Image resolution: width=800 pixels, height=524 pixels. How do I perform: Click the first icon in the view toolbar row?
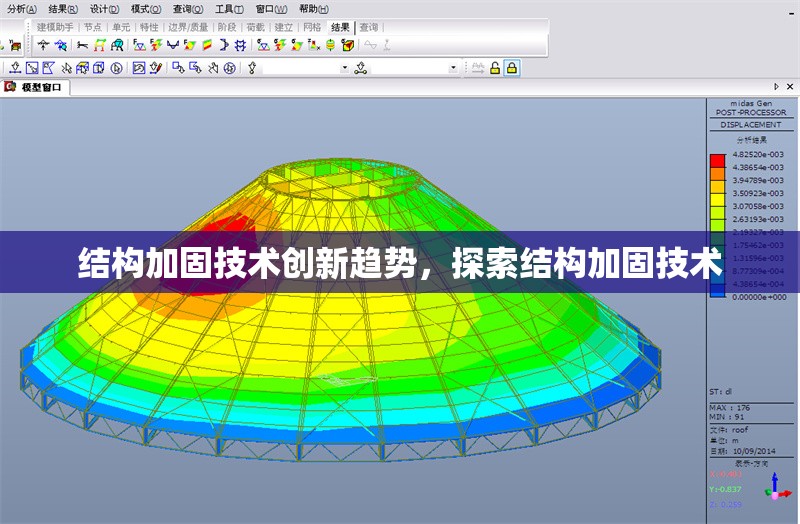16,68
